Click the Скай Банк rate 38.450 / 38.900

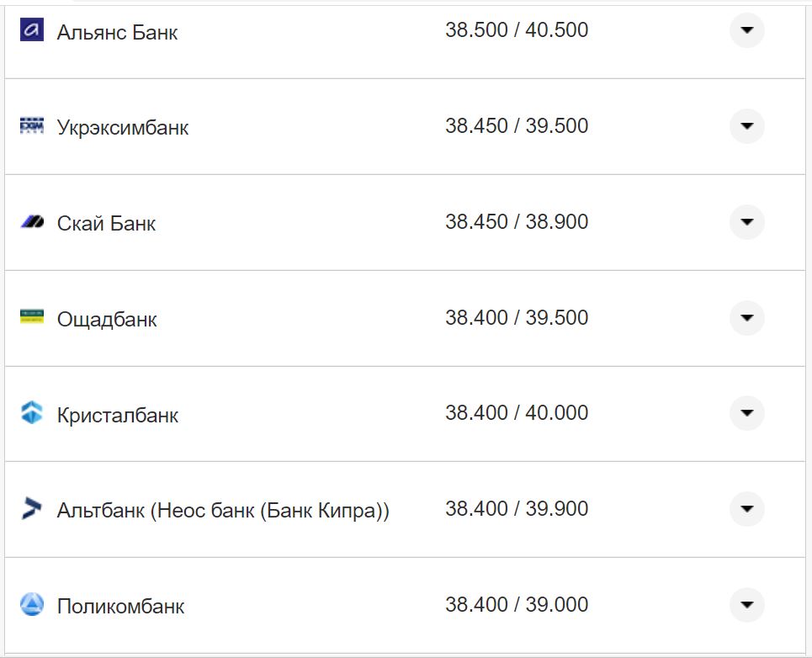click(x=517, y=222)
